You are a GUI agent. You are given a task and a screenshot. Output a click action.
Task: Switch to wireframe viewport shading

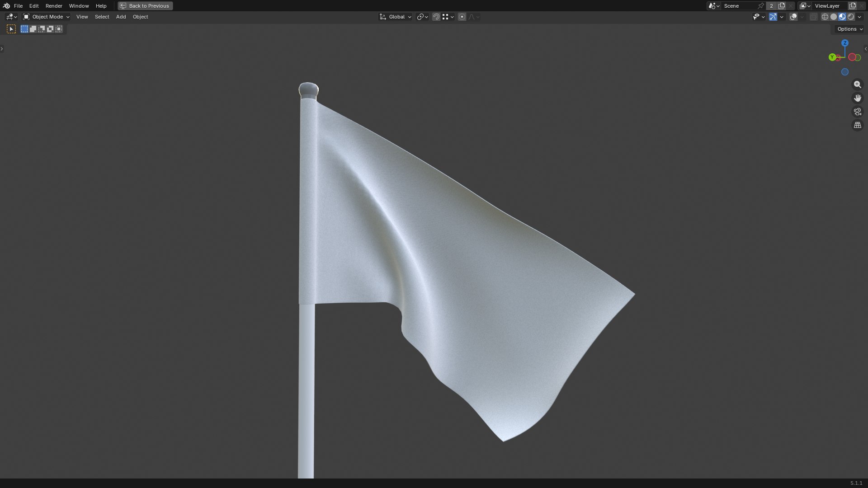pyautogui.click(x=825, y=17)
